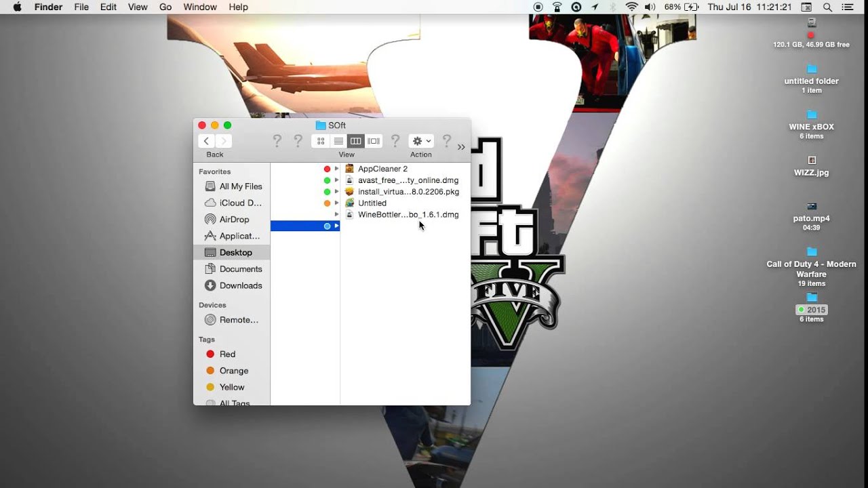Open the Go menu
This screenshot has width=868, height=488.
(x=165, y=7)
